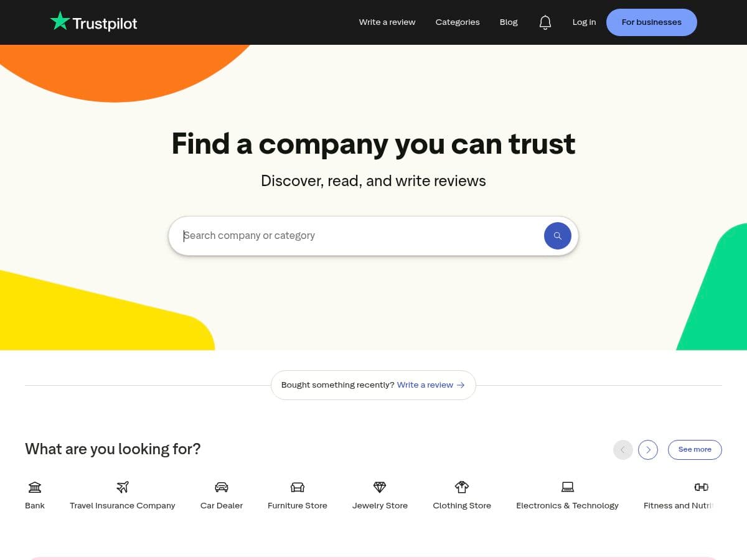Select the Bank category icon
747x560 pixels.
click(x=35, y=487)
